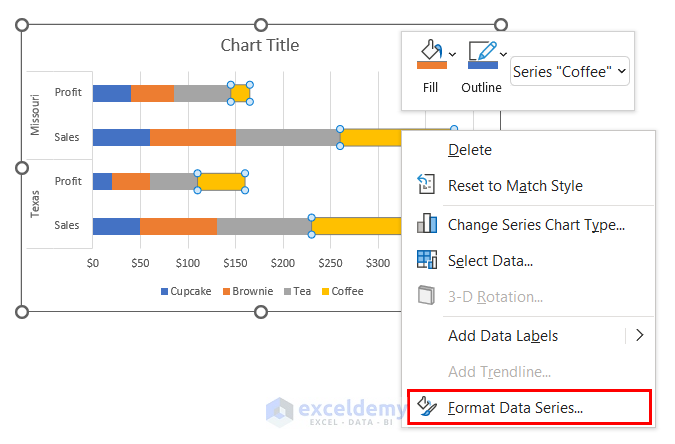
Task: Click the Chart Title text
Action: [260, 45]
